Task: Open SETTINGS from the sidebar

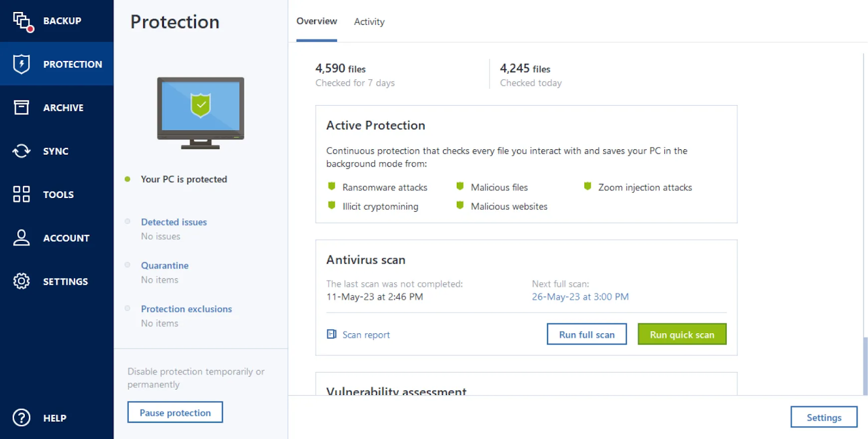Action: coord(57,281)
